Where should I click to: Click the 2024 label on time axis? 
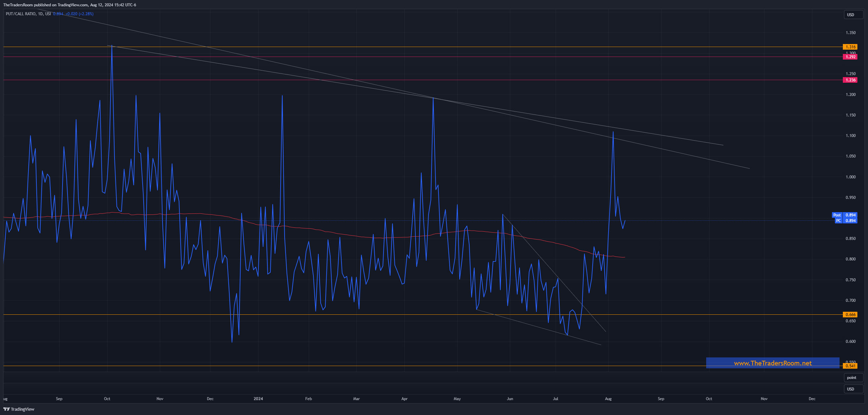click(x=258, y=399)
